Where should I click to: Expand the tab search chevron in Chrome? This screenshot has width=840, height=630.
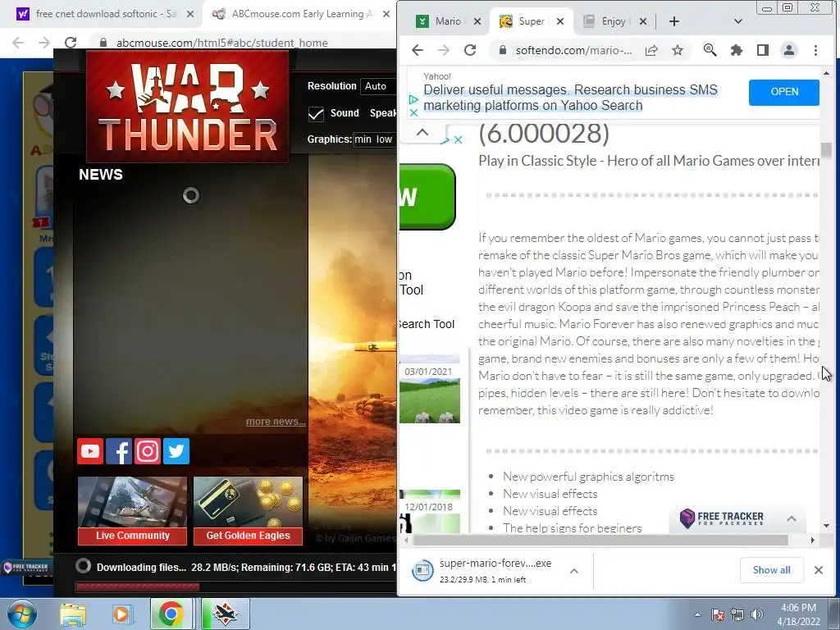(738, 21)
